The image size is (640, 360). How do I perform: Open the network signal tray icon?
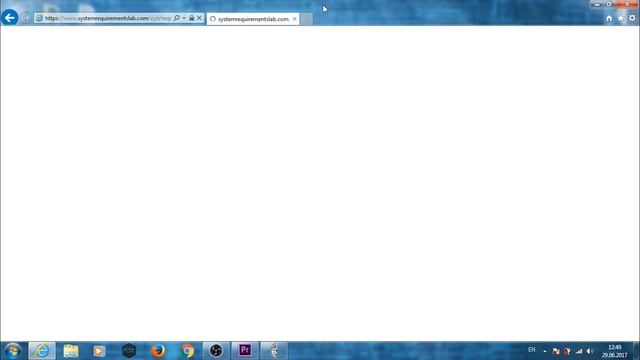click(x=579, y=351)
